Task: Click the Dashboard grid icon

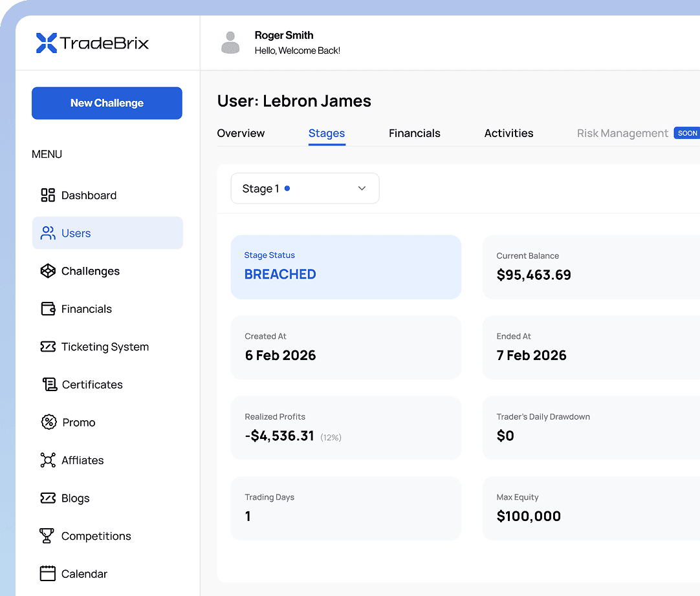Action: point(48,195)
